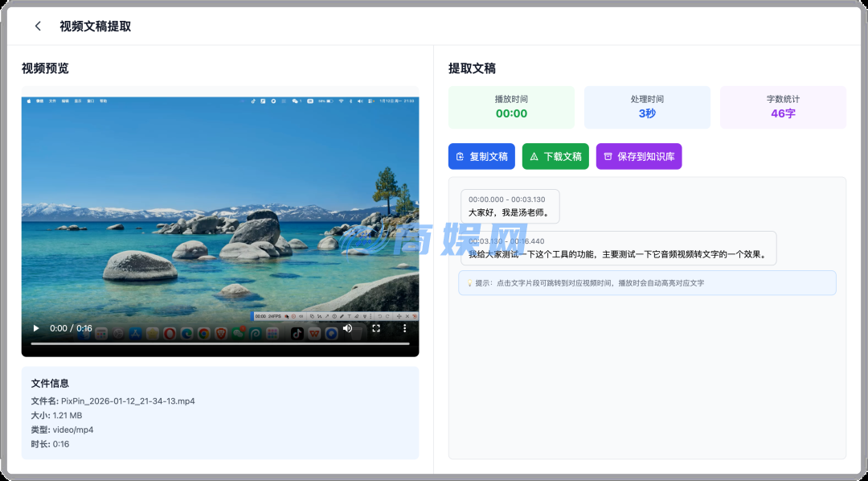Click the 视频文稿提取 title bar heading

tap(93, 26)
